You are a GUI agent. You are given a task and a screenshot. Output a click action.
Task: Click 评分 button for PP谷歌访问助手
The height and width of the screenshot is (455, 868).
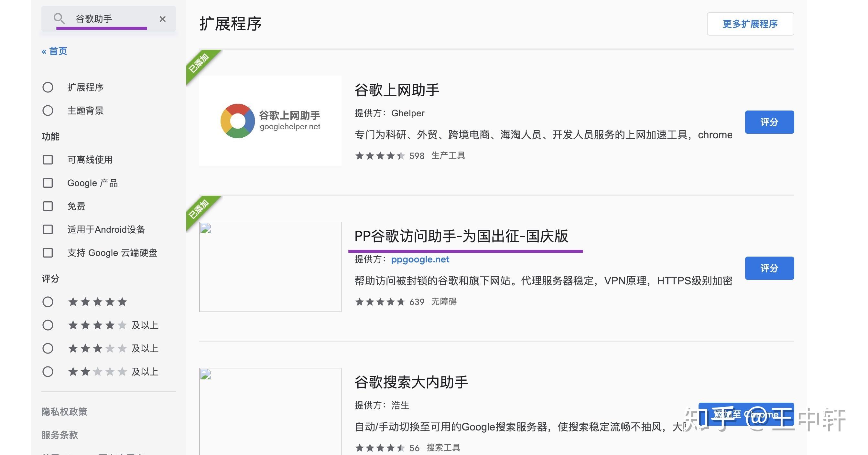tap(769, 268)
